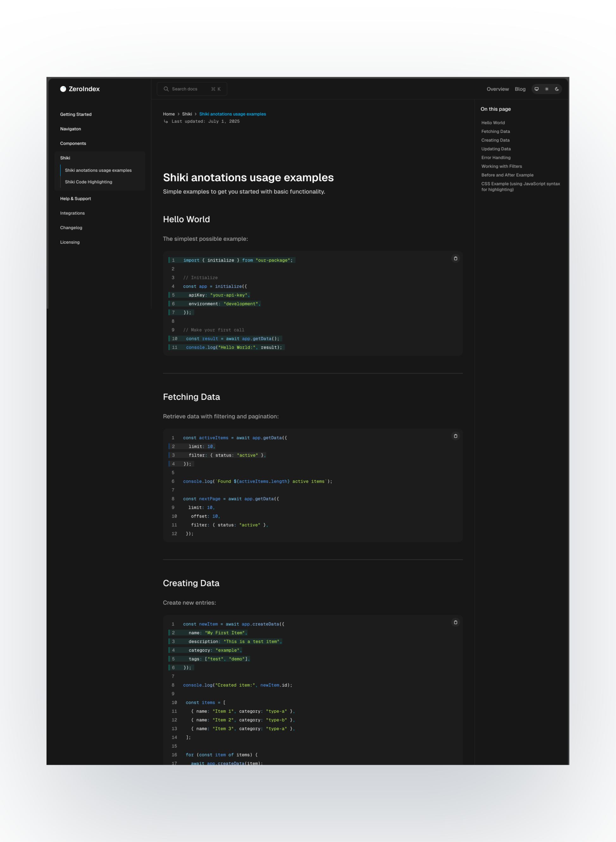Open Working with Filters from On this page
616x842 pixels.
pos(501,166)
